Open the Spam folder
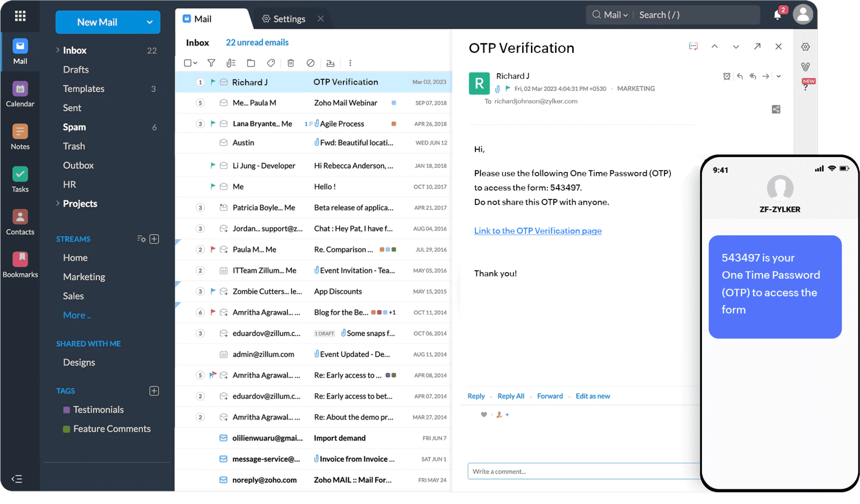This screenshot has height=504, width=860. (x=74, y=127)
